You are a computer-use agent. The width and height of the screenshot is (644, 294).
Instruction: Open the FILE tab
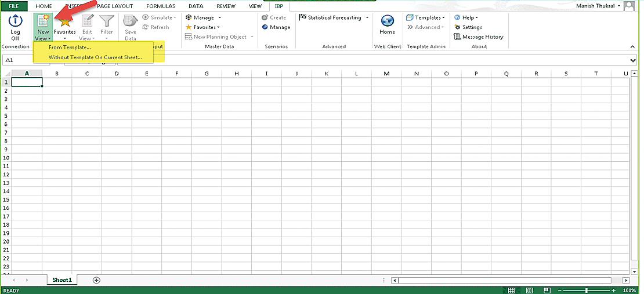pos(14,6)
